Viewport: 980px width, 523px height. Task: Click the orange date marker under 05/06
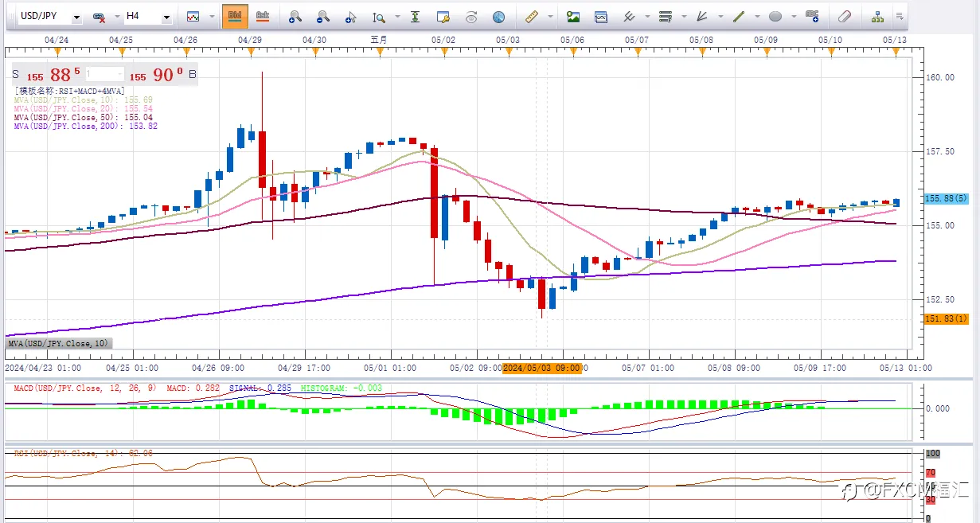572,52
